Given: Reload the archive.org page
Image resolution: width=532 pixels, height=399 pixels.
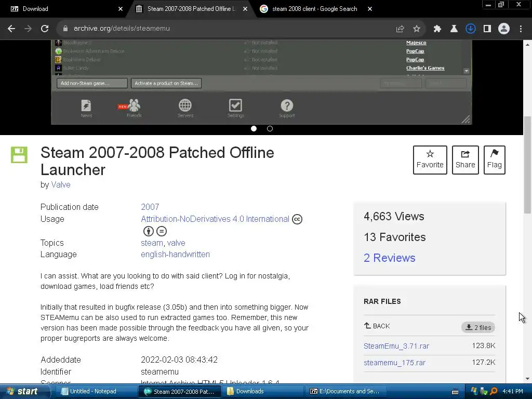Looking at the screenshot, I should click(45, 29).
